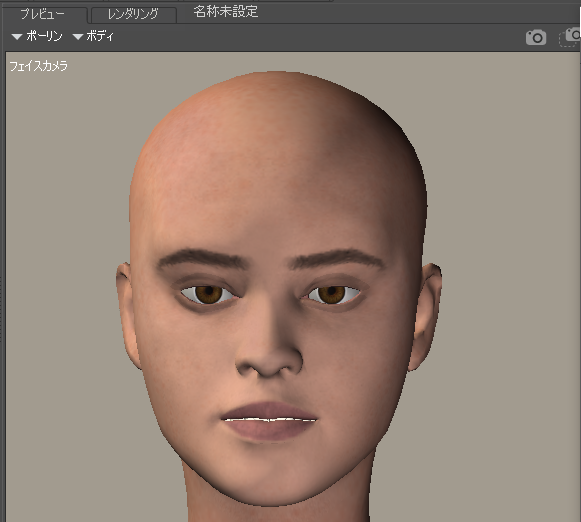
Task: Switch to the プレビュー tab
Action: pos(43,14)
